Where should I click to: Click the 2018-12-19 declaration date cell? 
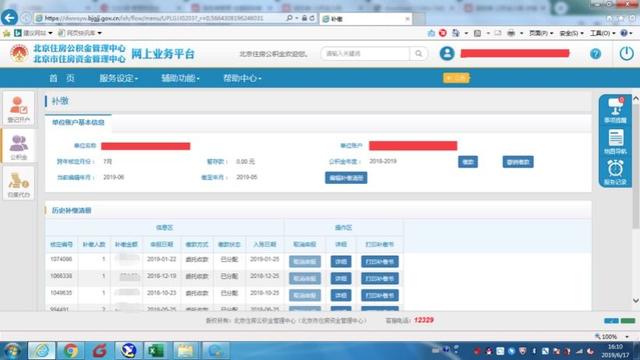[161, 276]
